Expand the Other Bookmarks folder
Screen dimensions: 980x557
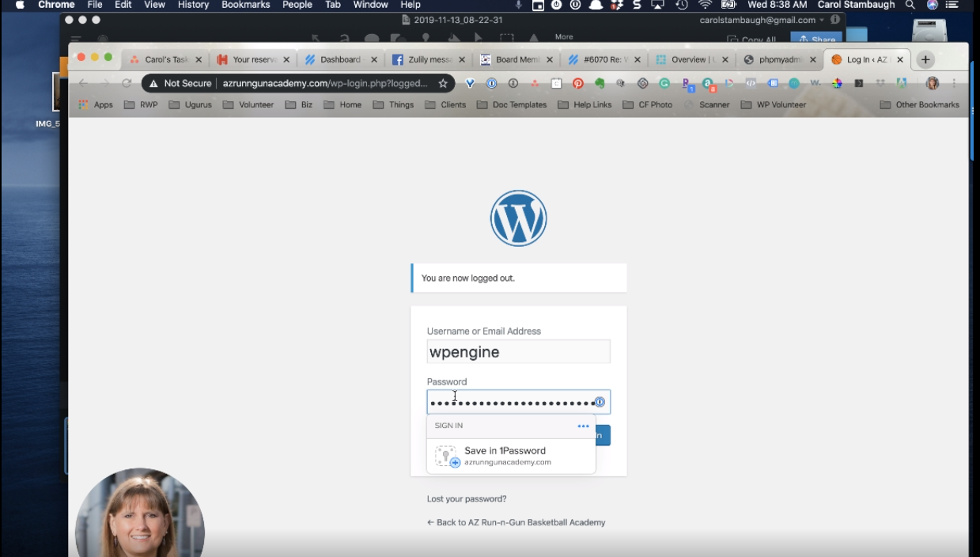[919, 104]
